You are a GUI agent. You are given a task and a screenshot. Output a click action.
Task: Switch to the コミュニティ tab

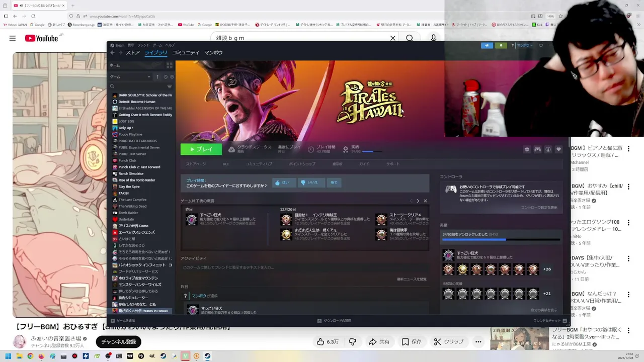coord(186,53)
